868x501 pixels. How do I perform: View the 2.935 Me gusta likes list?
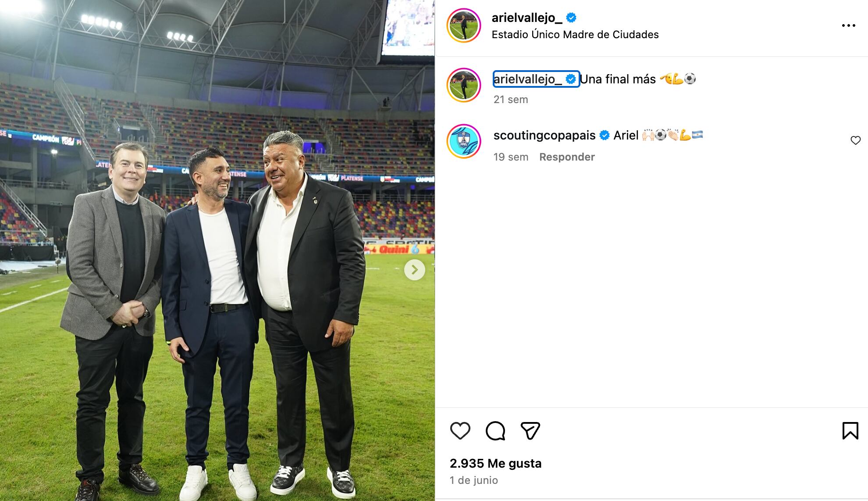(x=496, y=463)
